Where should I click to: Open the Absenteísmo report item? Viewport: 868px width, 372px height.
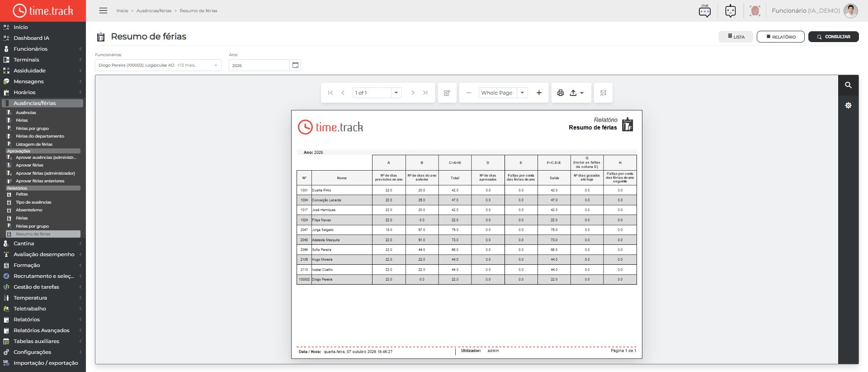click(x=29, y=210)
